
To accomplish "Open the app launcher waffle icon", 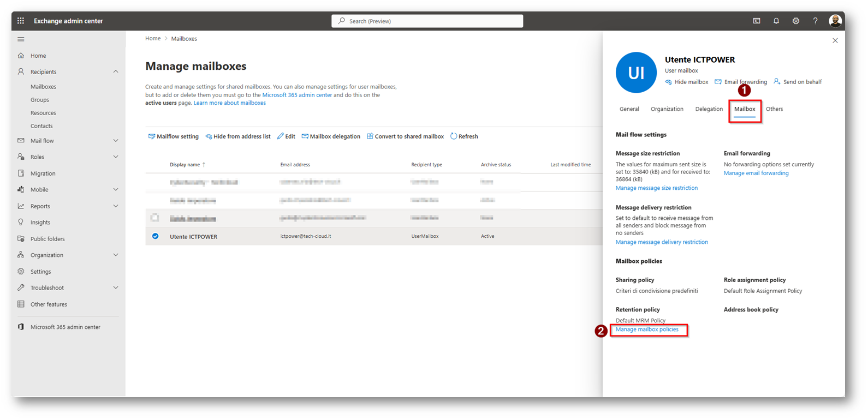I will (x=21, y=21).
